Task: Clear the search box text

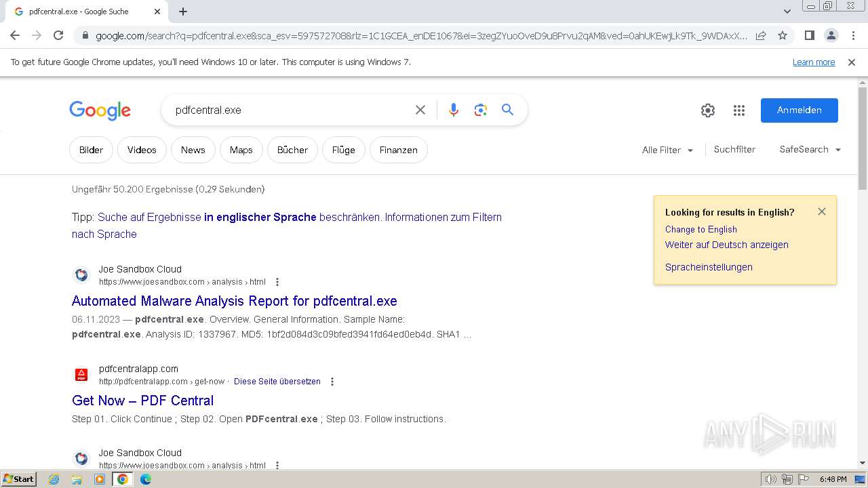Action: click(420, 110)
